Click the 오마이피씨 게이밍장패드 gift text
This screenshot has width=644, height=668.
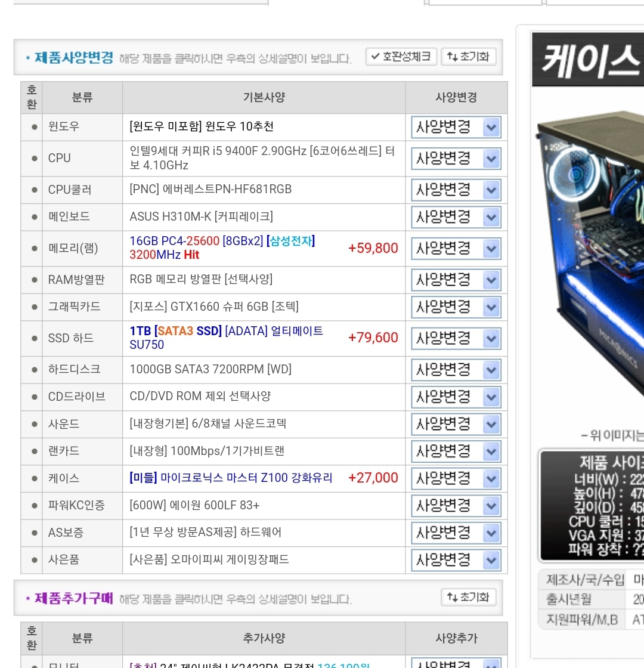(x=209, y=559)
